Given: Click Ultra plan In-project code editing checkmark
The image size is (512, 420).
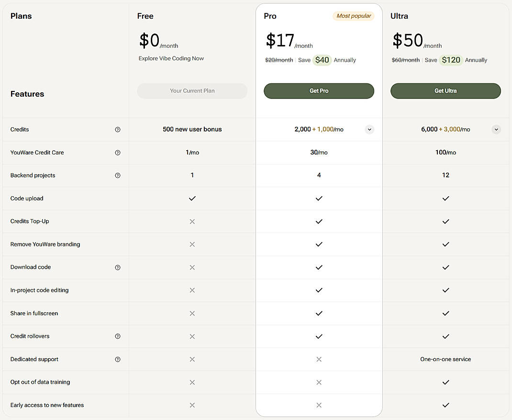Looking at the screenshot, I should pyautogui.click(x=445, y=290).
